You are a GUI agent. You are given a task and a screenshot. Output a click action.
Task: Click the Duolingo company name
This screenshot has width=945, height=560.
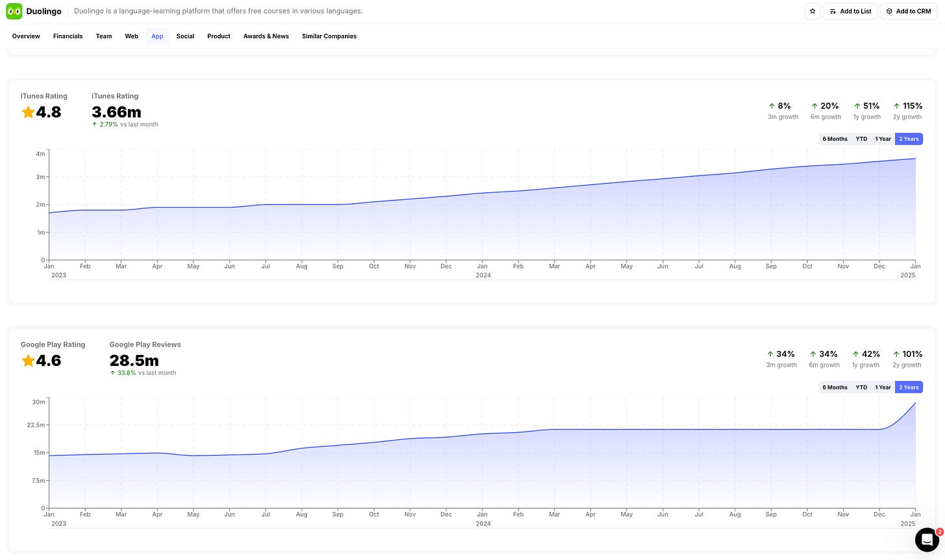point(44,11)
